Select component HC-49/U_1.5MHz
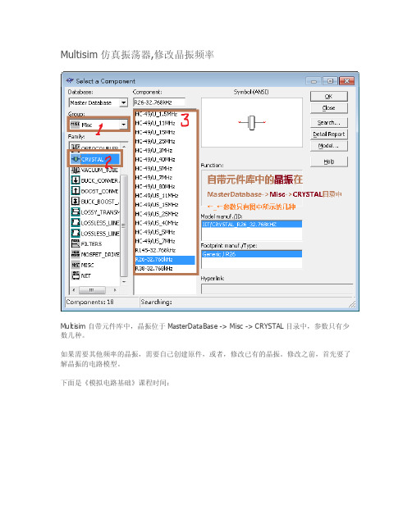Image resolution: width=412 pixels, height=532 pixels. pos(156,114)
